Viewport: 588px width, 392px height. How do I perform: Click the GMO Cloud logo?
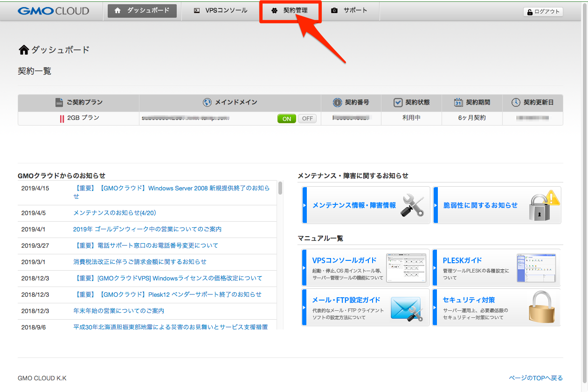[x=53, y=11]
